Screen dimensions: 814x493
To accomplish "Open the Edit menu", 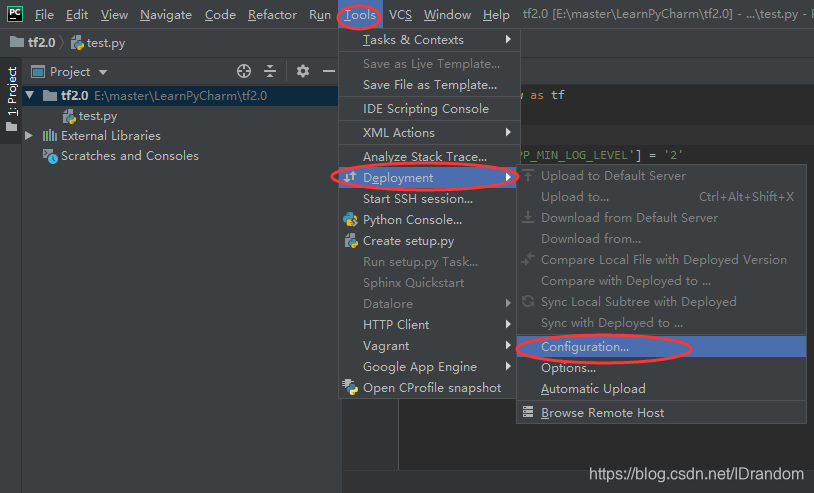I will pyautogui.click(x=77, y=15).
